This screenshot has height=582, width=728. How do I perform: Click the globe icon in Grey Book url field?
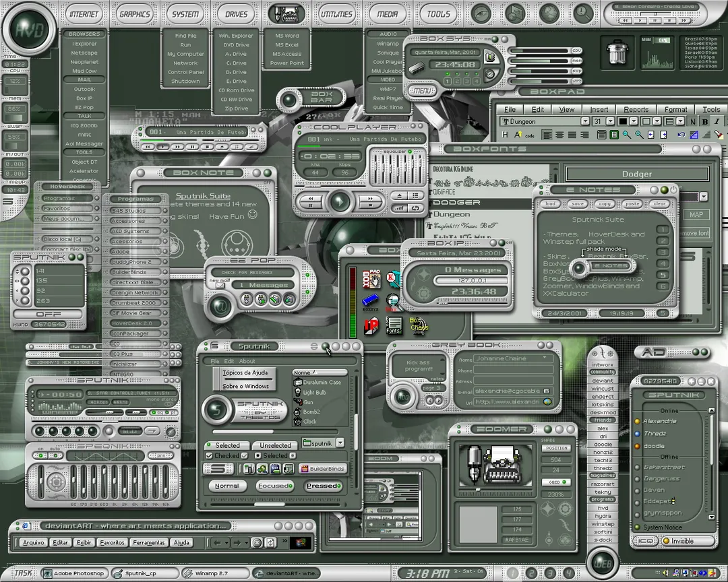[x=547, y=402]
